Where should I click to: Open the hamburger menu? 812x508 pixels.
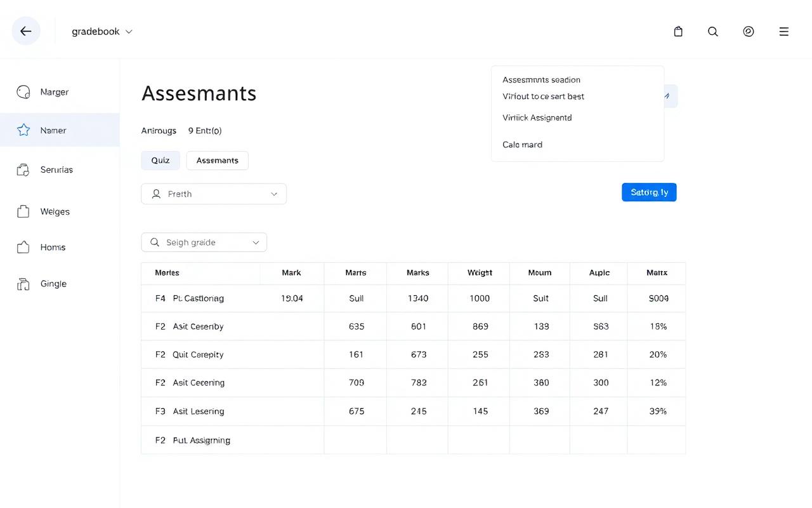[x=784, y=31]
